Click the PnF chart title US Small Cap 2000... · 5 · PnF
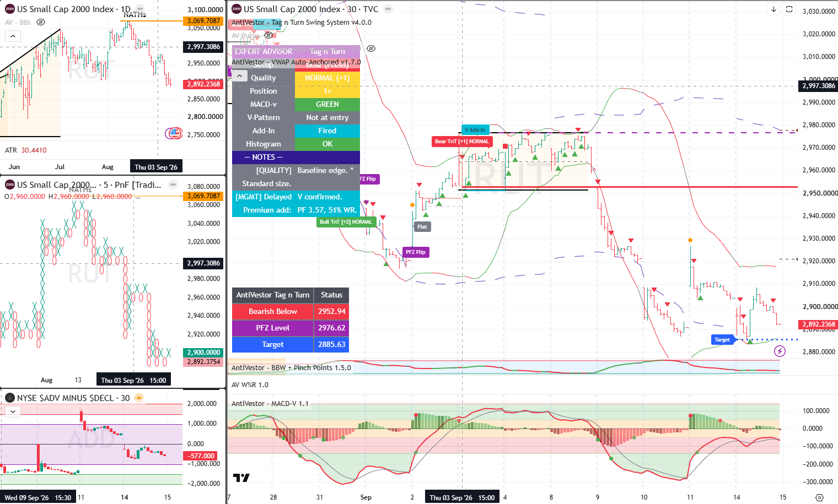Viewport: 838px width, 504px height. [x=89, y=185]
